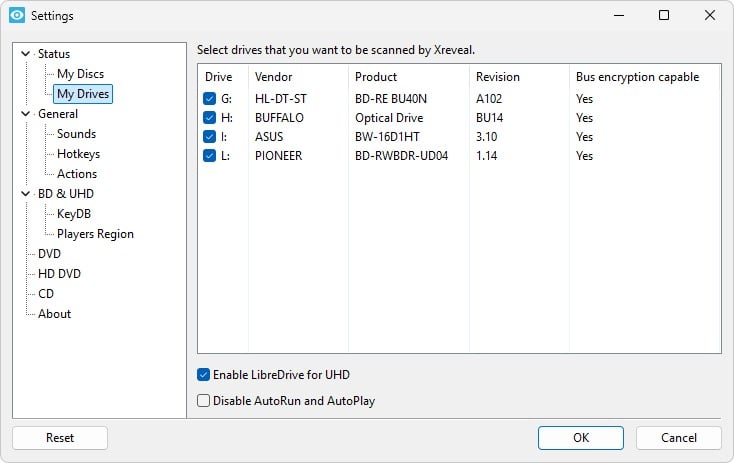This screenshot has width=734, height=463.
Task: Open the Hotkeys settings page
Action: click(x=79, y=154)
